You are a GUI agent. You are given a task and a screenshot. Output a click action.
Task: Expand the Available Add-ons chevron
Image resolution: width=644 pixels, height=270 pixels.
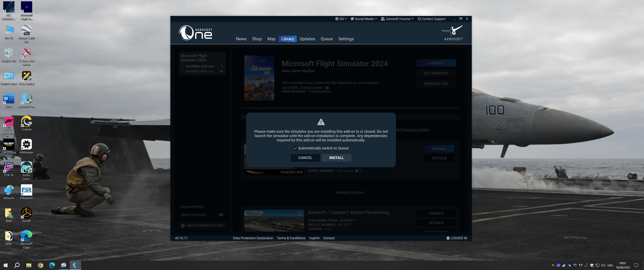click(x=183, y=66)
